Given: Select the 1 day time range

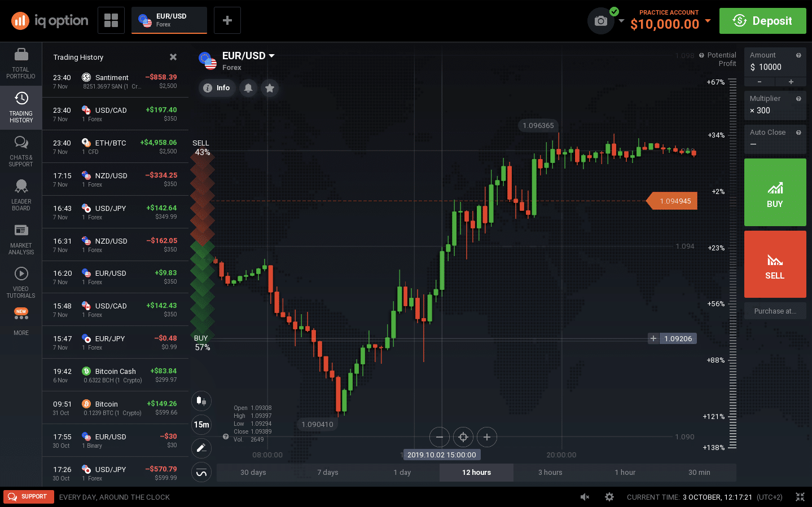Looking at the screenshot, I should [402, 473].
